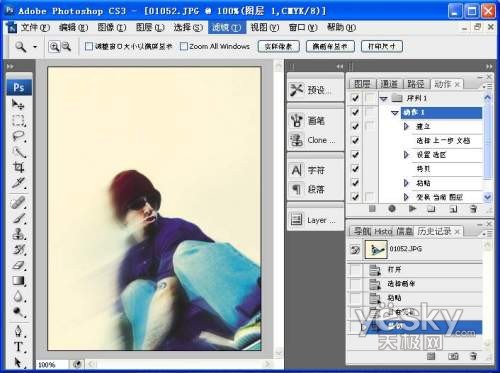Switch to the 图层 layers tab

[362, 84]
